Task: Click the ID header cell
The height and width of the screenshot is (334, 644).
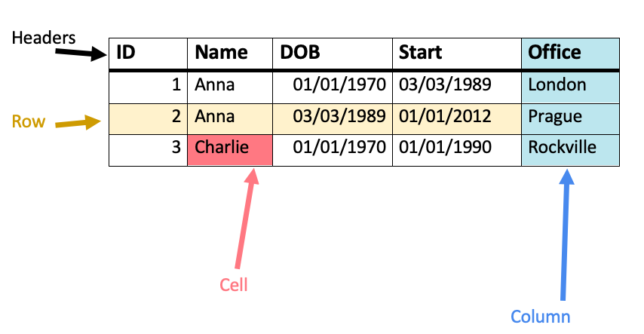Action: point(149,54)
